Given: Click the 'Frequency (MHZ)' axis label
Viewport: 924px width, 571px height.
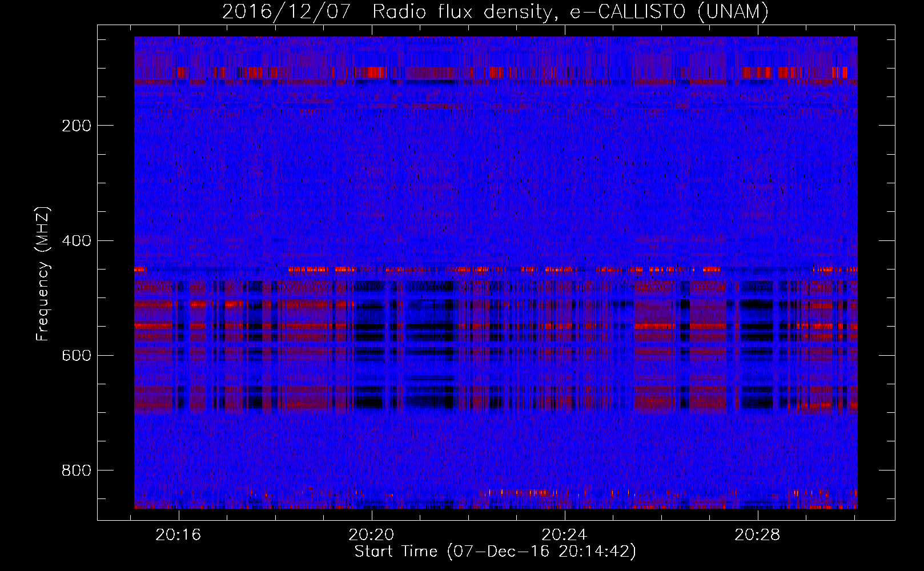Looking at the screenshot, I should 43,274.
